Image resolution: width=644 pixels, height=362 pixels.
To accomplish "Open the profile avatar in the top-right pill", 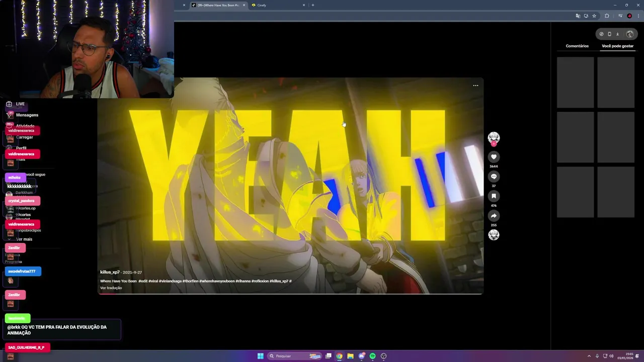I will point(630,34).
